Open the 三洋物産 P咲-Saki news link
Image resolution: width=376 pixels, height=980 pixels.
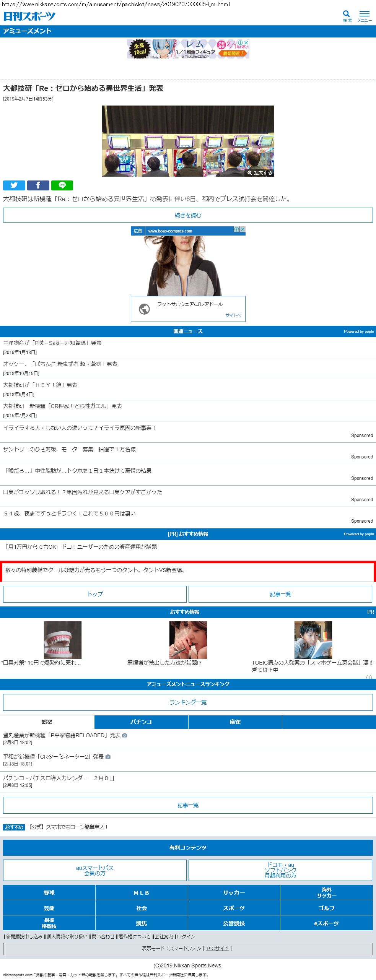click(52, 343)
